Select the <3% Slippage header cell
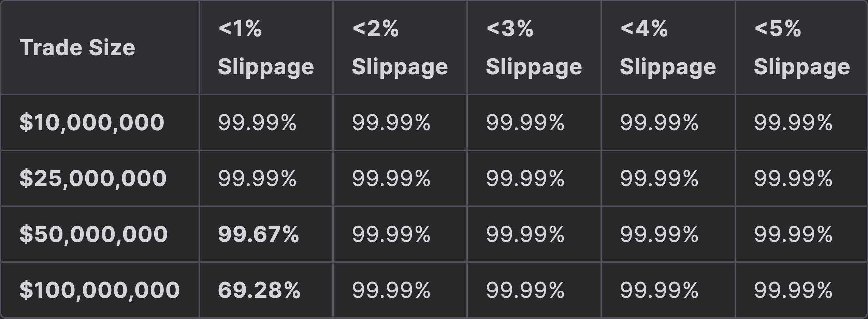This screenshot has height=319, width=868. click(534, 47)
